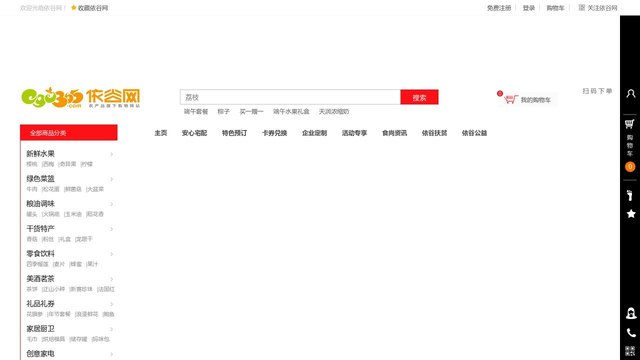Open the 零食饮料 category title
640x360 pixels.
click(x=40, y=254)
